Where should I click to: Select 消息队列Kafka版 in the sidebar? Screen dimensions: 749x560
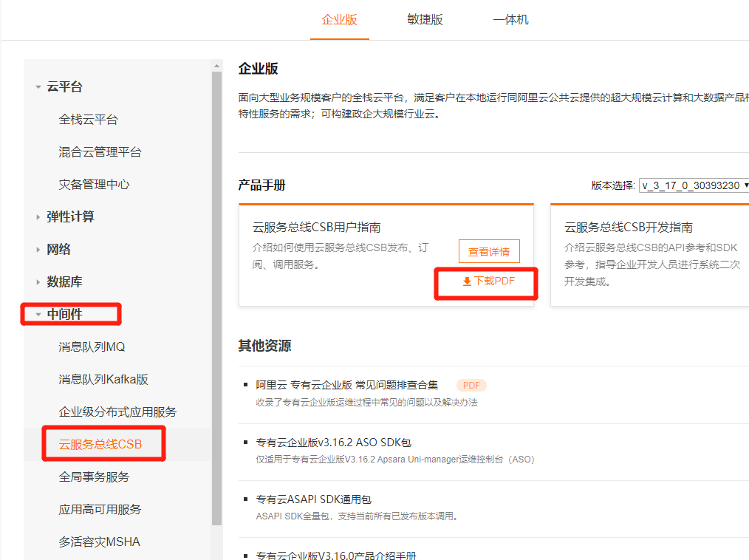[x=103, y=380]
